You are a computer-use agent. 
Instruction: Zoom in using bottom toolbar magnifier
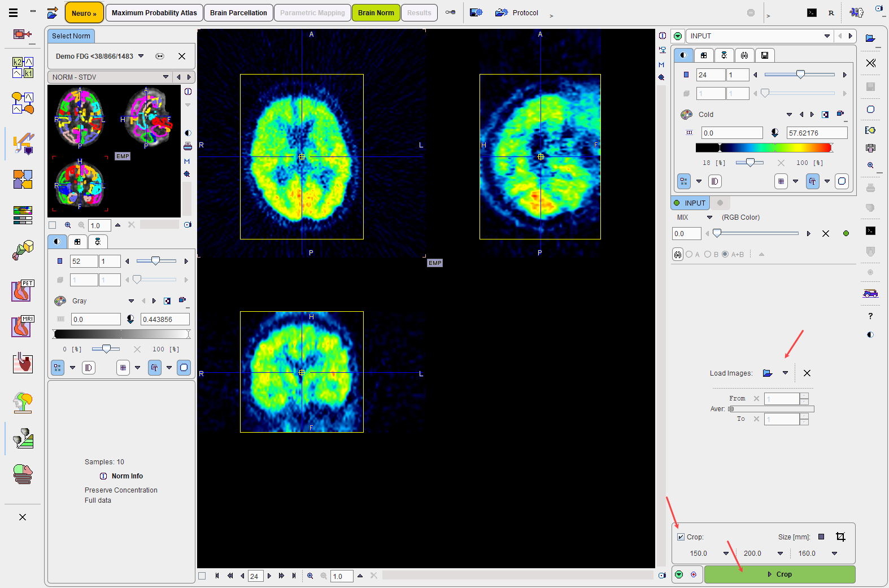click(310, 576)
